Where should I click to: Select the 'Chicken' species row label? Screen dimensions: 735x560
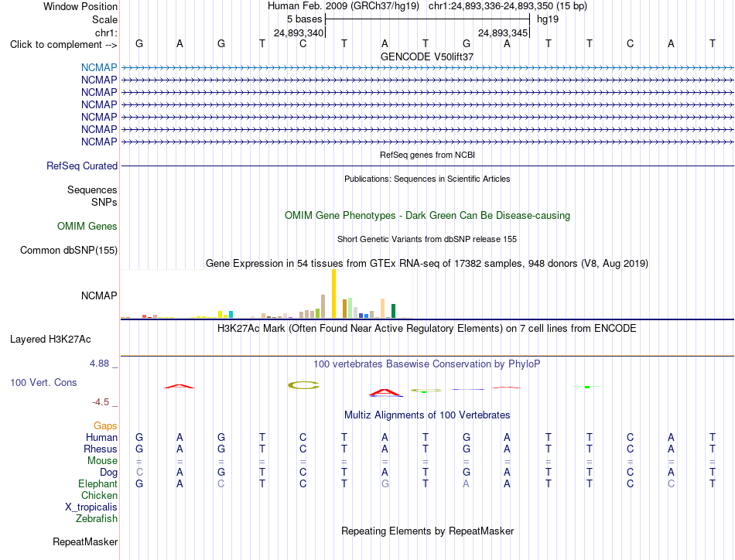[x=99, y=495]
